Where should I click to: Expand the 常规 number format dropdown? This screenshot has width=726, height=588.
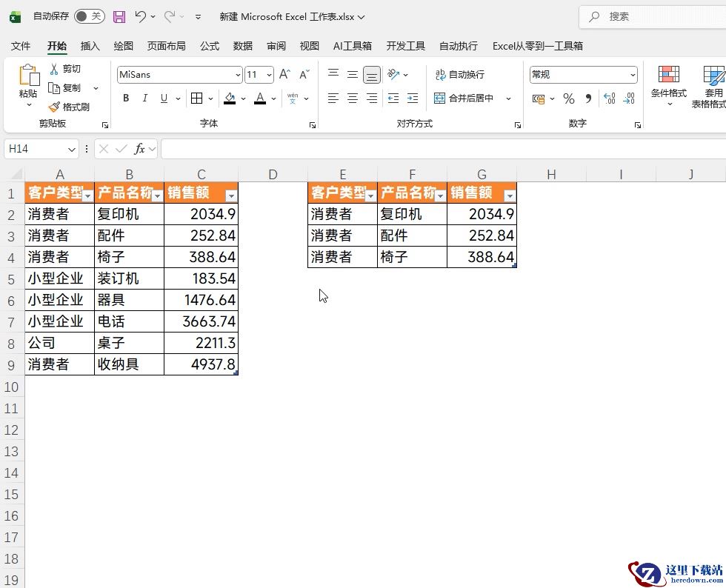point(633,75)
